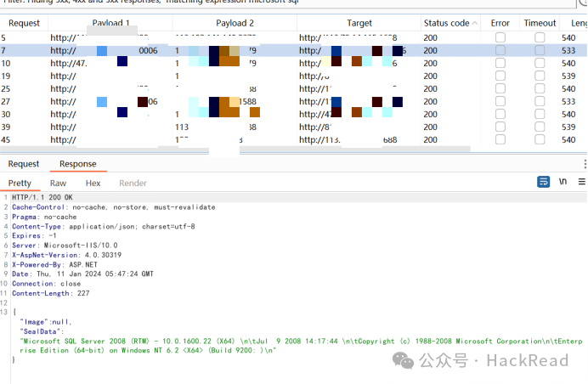Click the horizontal scrollbar under results table
Viewport: 588px width, 384px height.
(235, 150)
